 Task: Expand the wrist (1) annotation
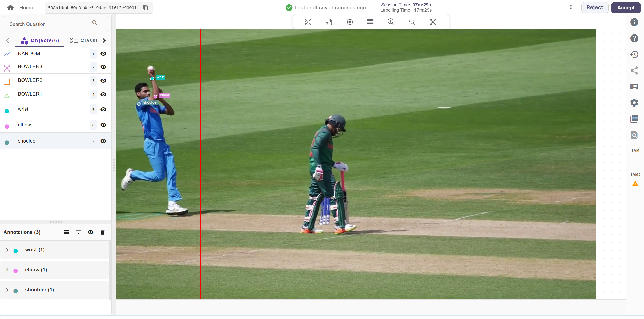click(7, 250)
